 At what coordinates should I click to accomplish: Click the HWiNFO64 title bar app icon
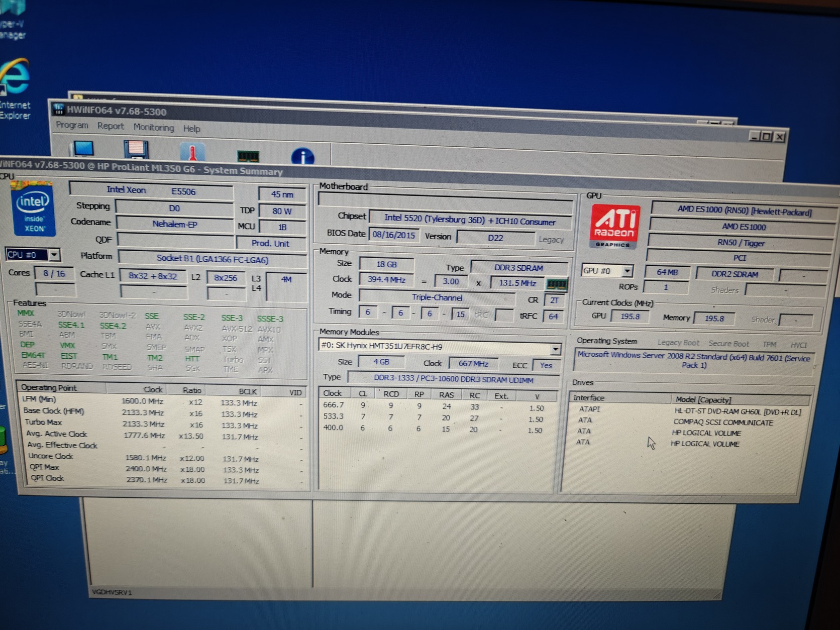coord(59,109)
